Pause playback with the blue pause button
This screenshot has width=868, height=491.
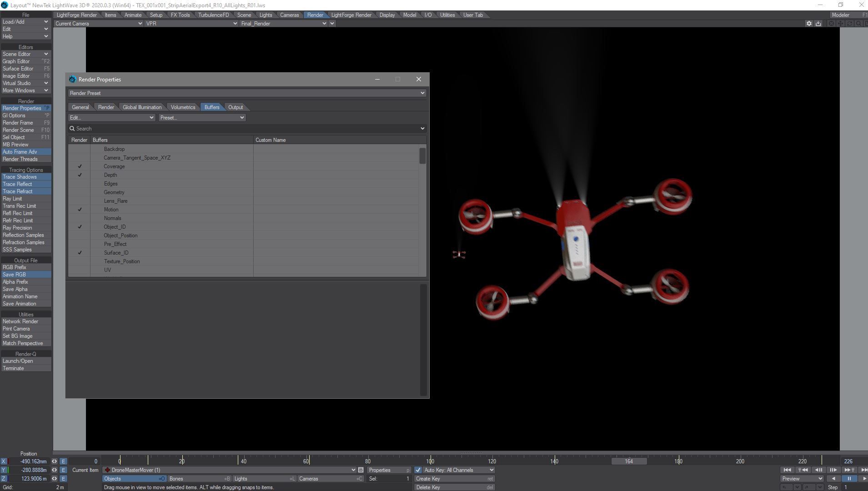click(848, 479)
